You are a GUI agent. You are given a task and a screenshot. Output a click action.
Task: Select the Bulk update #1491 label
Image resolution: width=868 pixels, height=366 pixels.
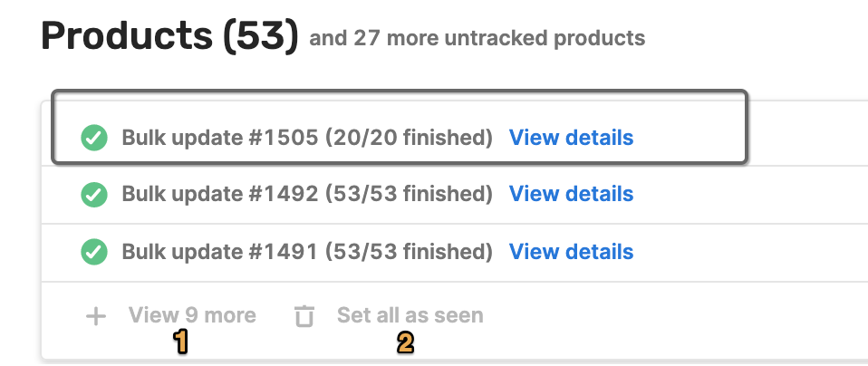[x=220, y=252]
